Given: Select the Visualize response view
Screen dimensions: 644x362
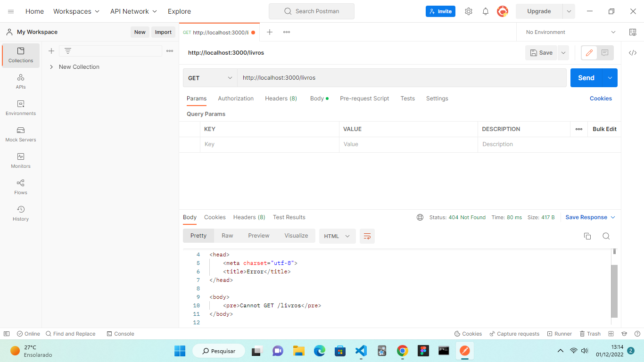Looking at the screenshot, I should coord(296,236).
